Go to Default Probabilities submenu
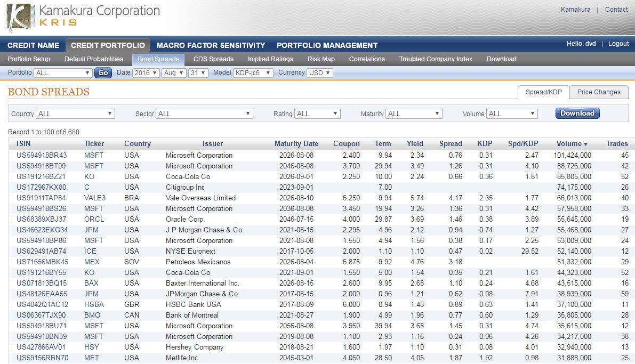 tap(93, 59)
